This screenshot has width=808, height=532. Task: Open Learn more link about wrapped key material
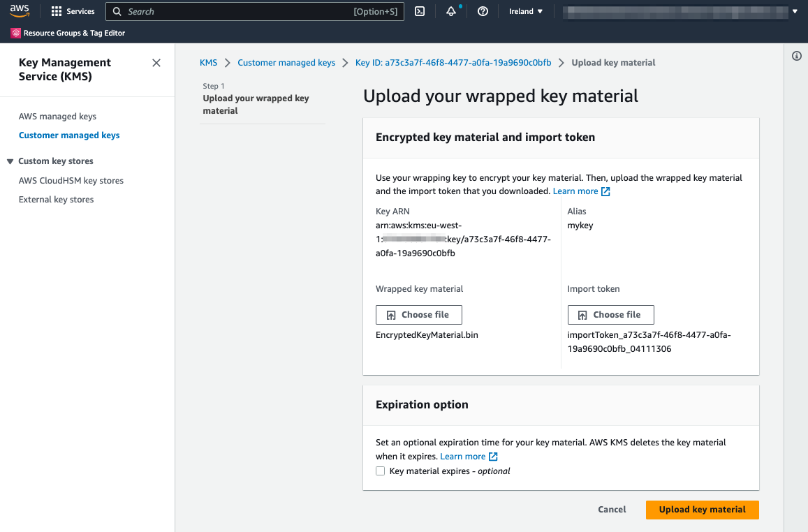[575, 191]
